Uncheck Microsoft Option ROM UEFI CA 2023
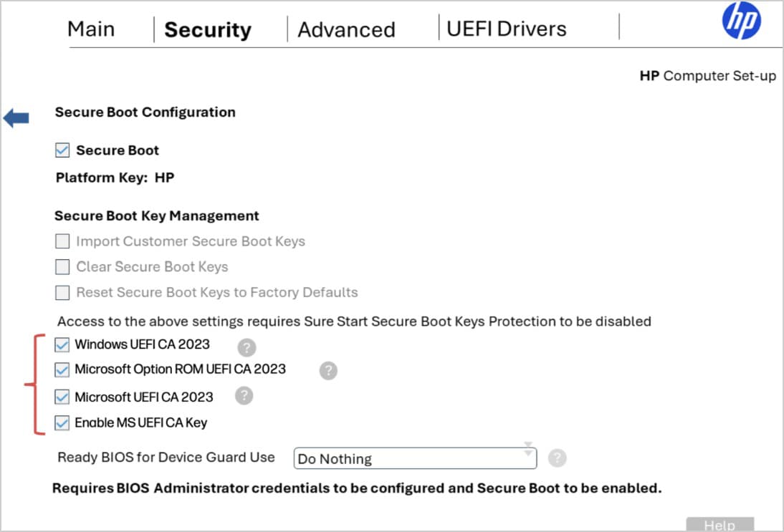 tap(62, 369)
